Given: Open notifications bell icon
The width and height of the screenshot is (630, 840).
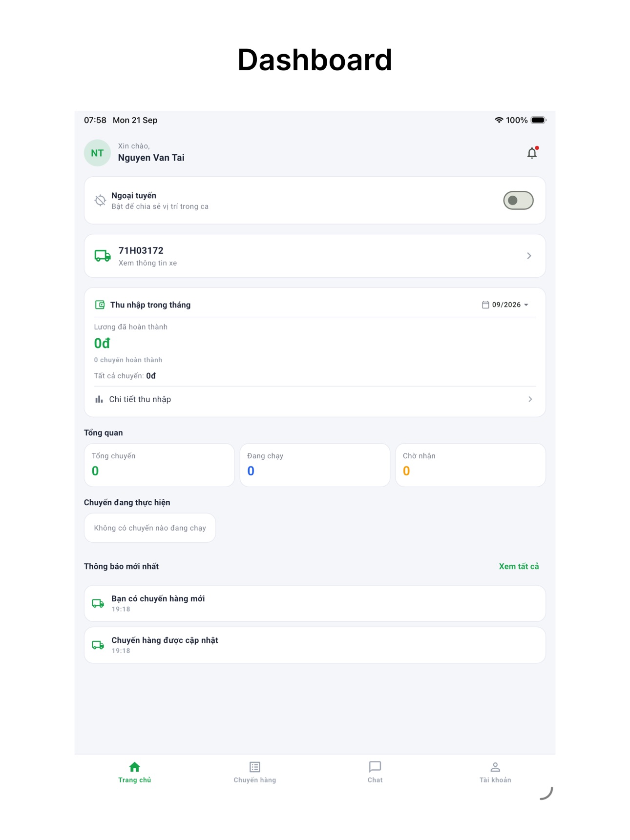Looking at the screenshot, I should click(x=532, y=153).
